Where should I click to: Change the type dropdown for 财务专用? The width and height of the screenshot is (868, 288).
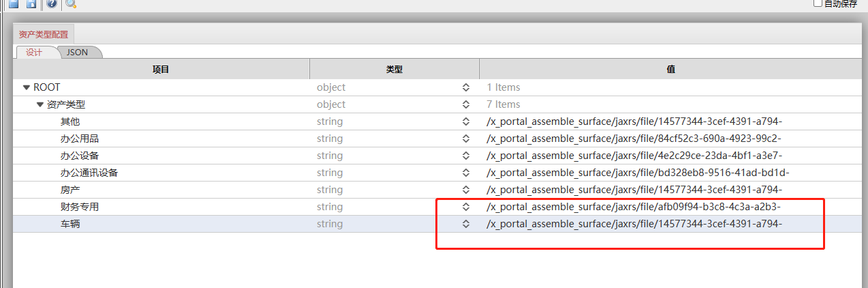(x=466, y=207)
